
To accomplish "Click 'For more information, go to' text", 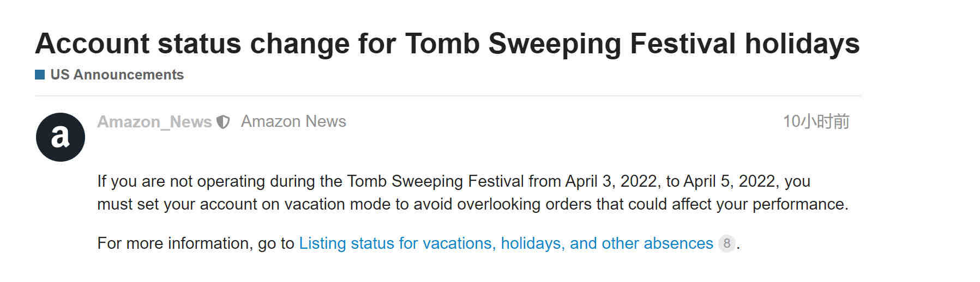I will pyautogui.click(x=196, y=243).
